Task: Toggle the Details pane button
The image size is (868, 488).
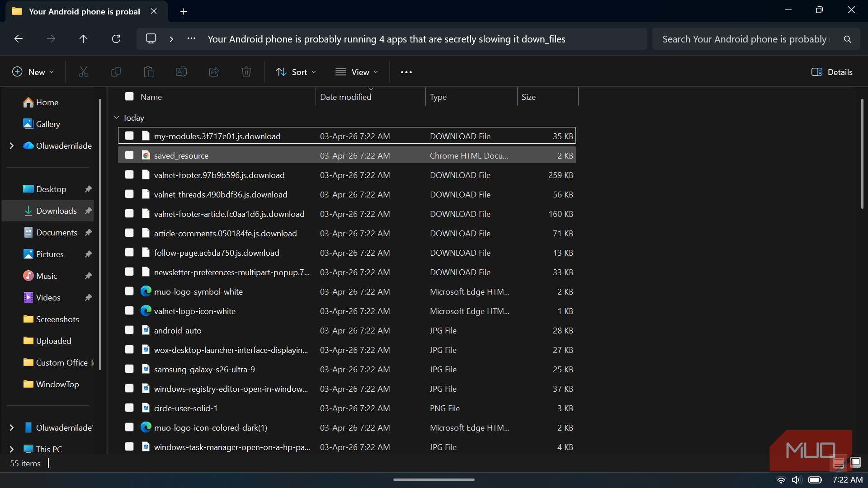Action: tap(832, 72)
